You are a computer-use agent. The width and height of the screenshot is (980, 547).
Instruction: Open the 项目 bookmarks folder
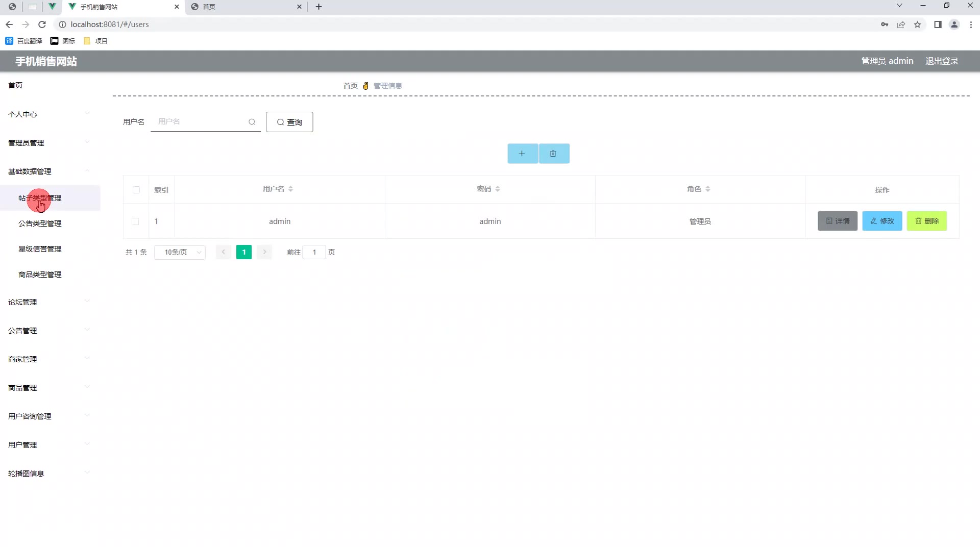point(95,41)
